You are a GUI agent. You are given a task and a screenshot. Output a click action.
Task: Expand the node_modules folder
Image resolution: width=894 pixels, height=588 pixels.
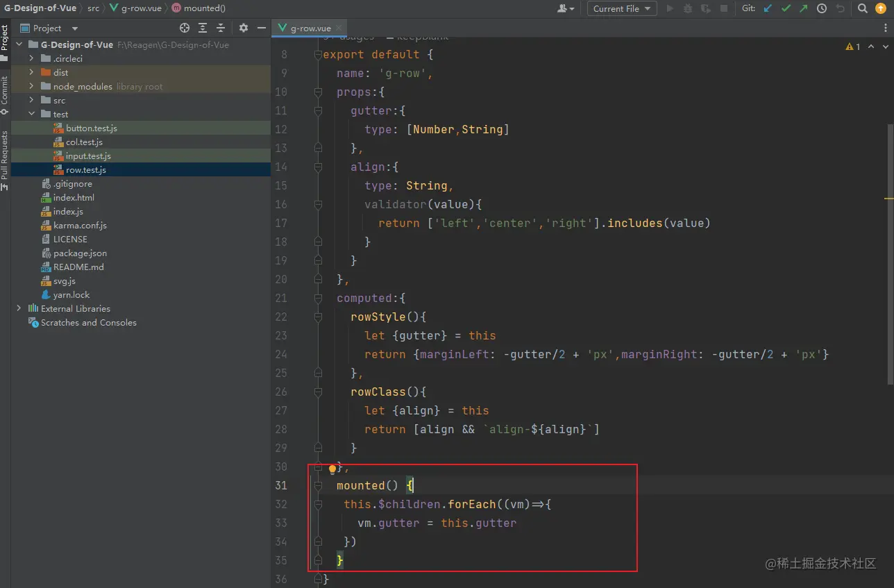coord(31,86)
